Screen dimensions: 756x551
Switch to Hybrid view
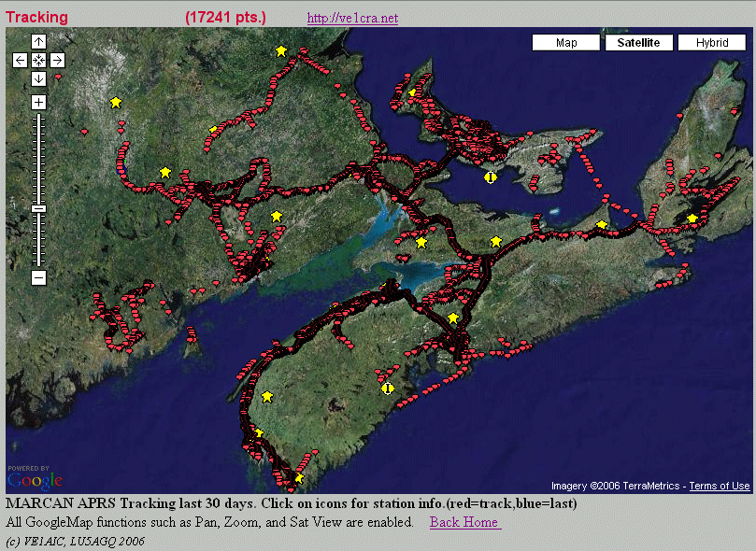(712, 42)
